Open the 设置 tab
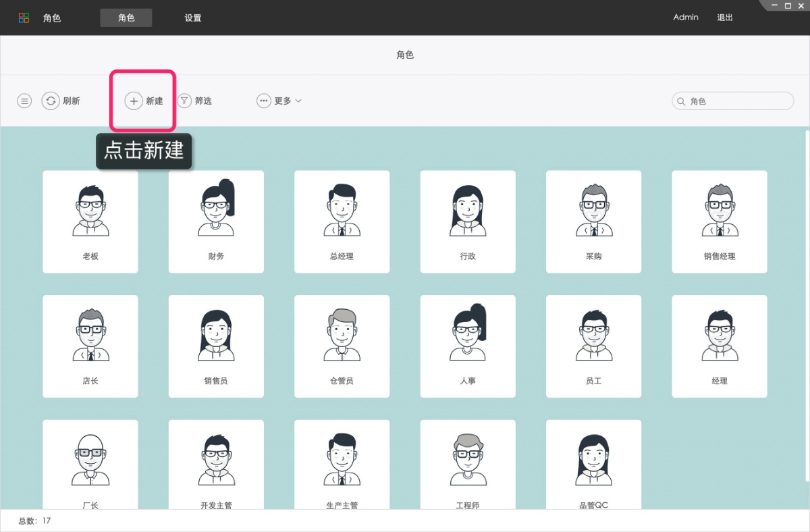This screenshot has height=532, width=810. [193, 18]
